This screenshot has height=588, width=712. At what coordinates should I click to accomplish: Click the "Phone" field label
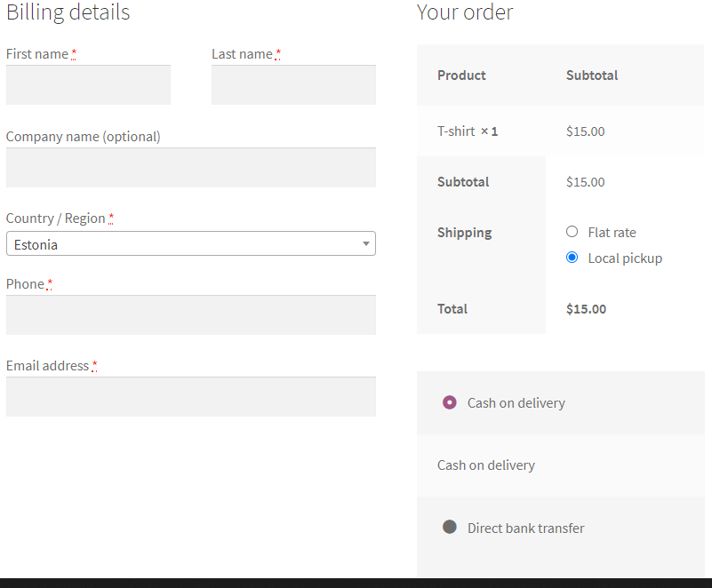(x=25, y=284)
